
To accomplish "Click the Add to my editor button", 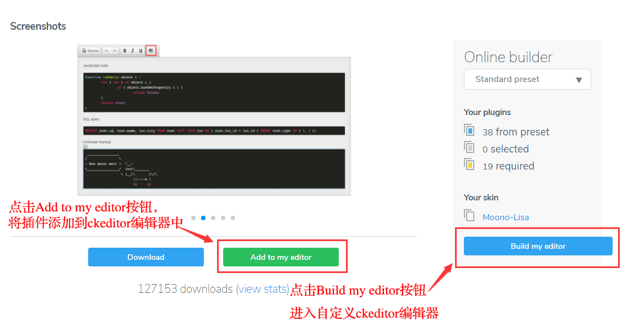I will pyautogui.click(x=281, y=257).
